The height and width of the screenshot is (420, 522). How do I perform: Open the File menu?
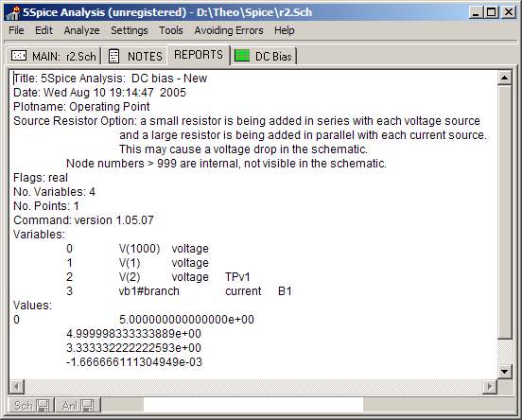16,30
